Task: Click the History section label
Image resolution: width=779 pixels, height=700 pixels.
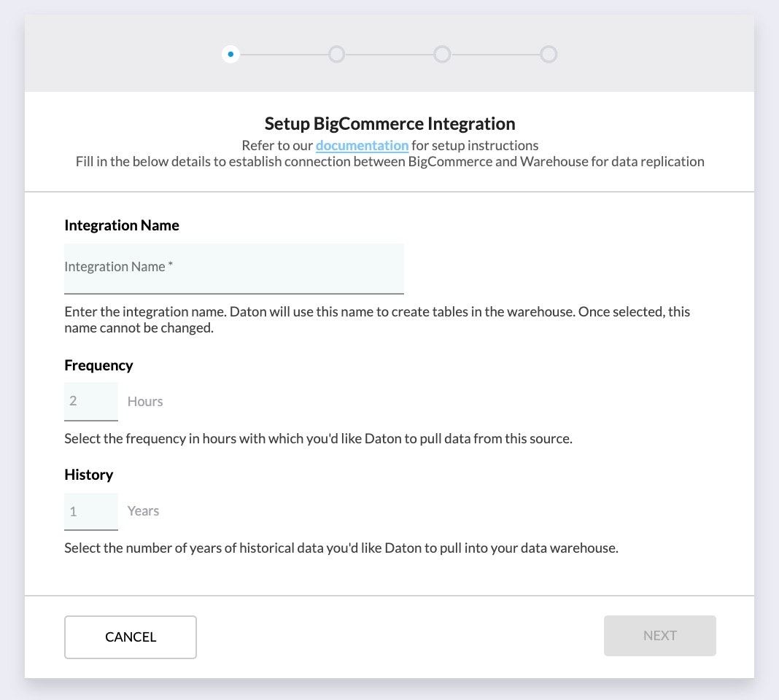Action: coord(88,475)
